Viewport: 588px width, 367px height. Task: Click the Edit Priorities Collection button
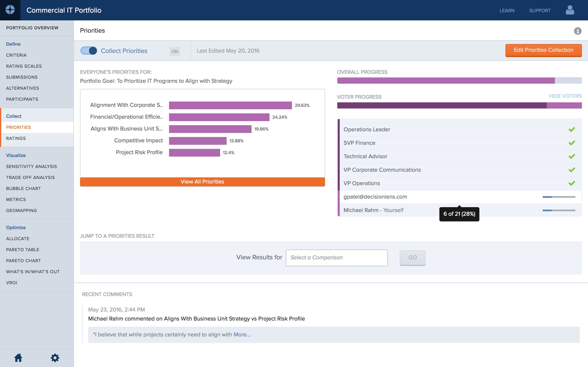pos(544,50)
